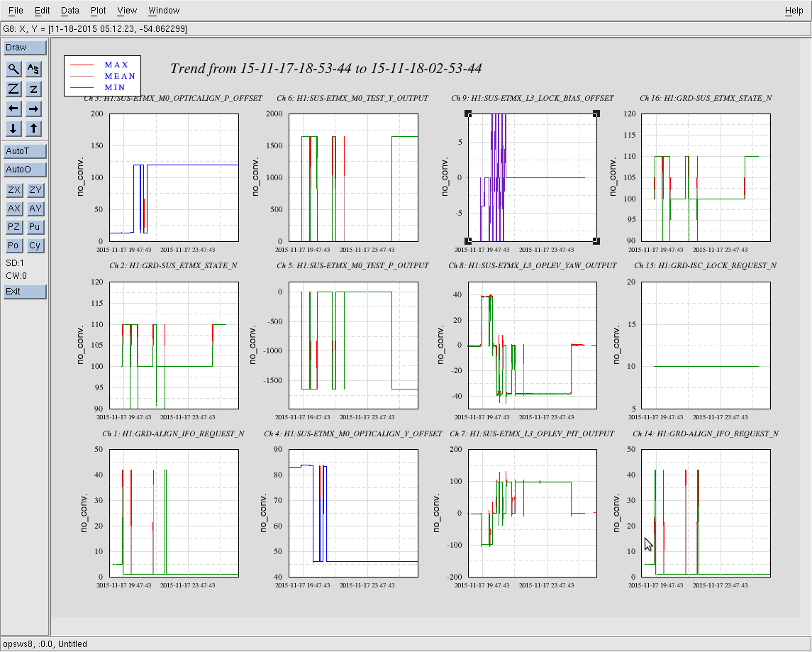Click the AX autoscale-X button

click(x=14, y=208)
